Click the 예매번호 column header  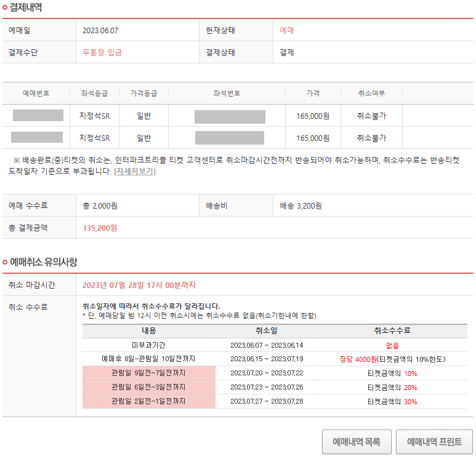(x=36, y=94)
